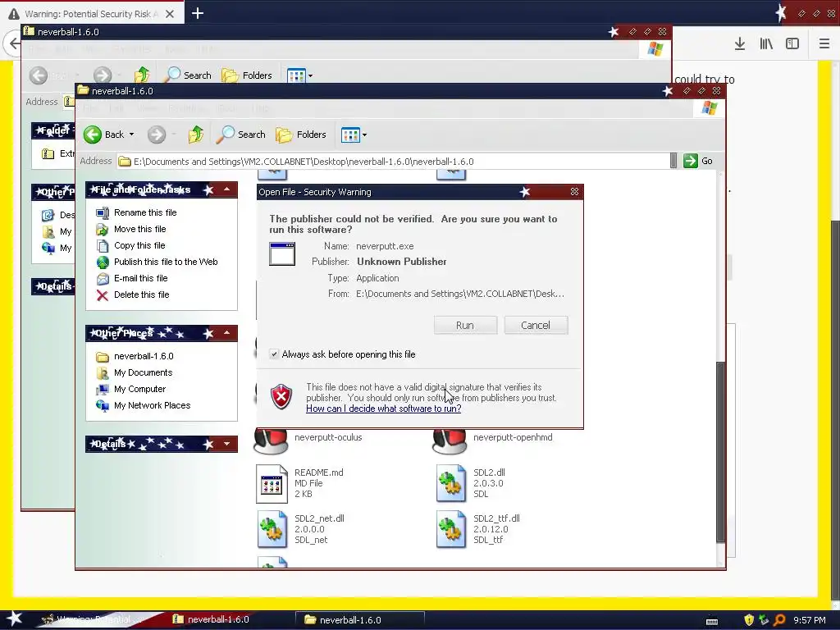Open My Documents under Other Places
The image size is (840, 630).
click(143, 373)
